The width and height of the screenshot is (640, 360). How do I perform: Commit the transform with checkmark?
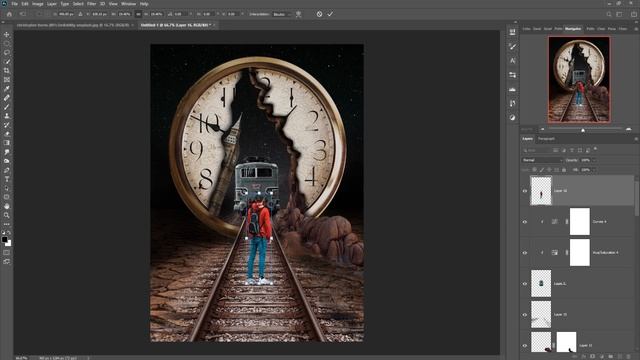tap(330, 14)
